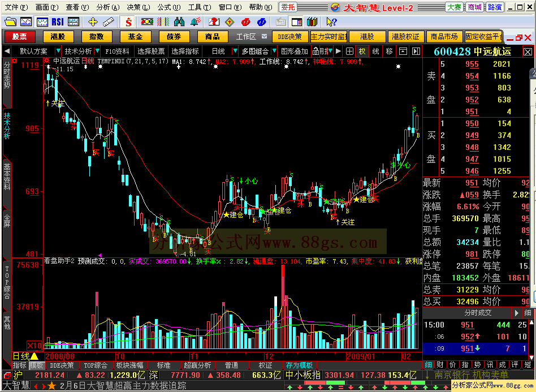Switch to 超赢分析 template tab
The width and height of the screenshot is (536, 392).
point(197,365)
